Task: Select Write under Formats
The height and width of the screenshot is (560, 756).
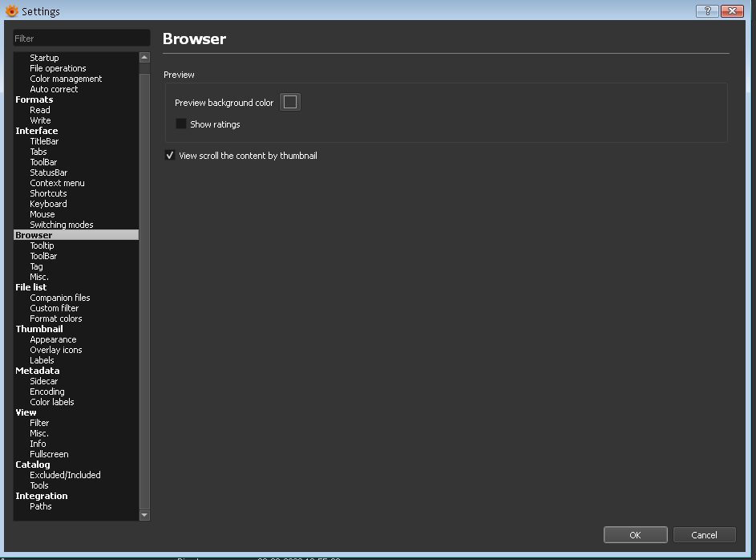Action: [41, 120]
